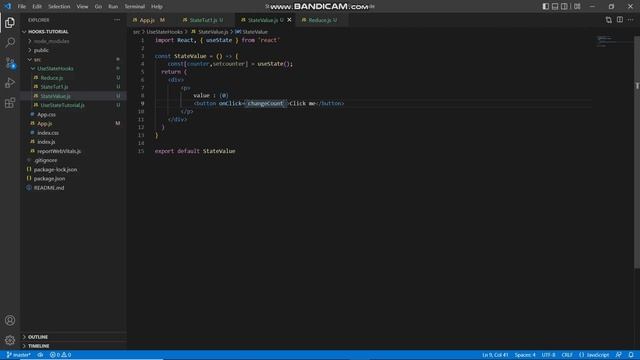Change indentation via Spaces: 4
This screenshot has width=640, height=360.
525,355
